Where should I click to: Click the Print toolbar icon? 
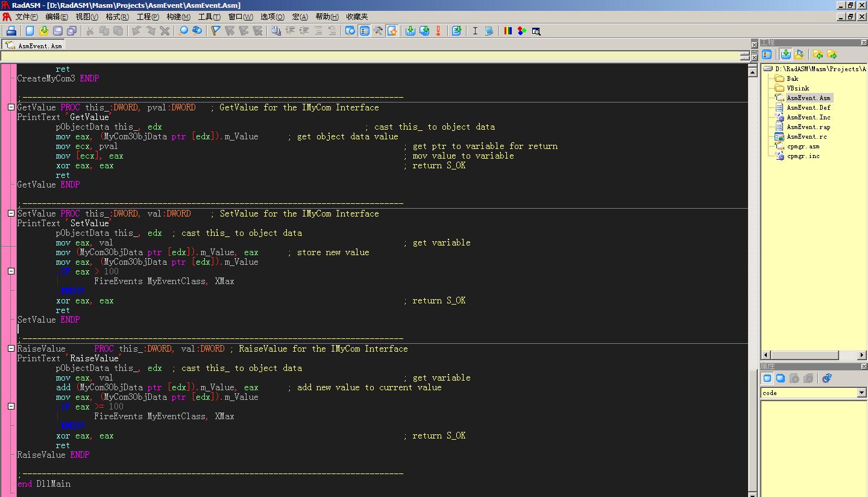[11, 31]
